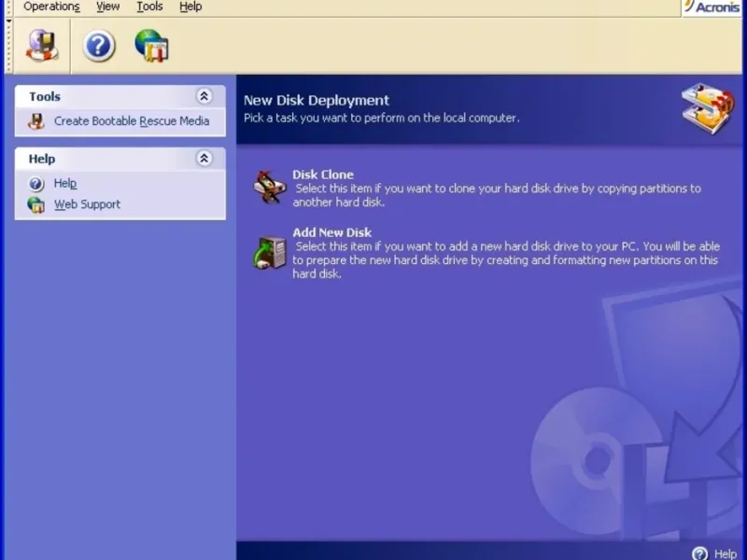The height and width of the screenshot is (560, 747).
Task: Click the rescue media icon in Tools panel
Action: (x=36, y=121)
